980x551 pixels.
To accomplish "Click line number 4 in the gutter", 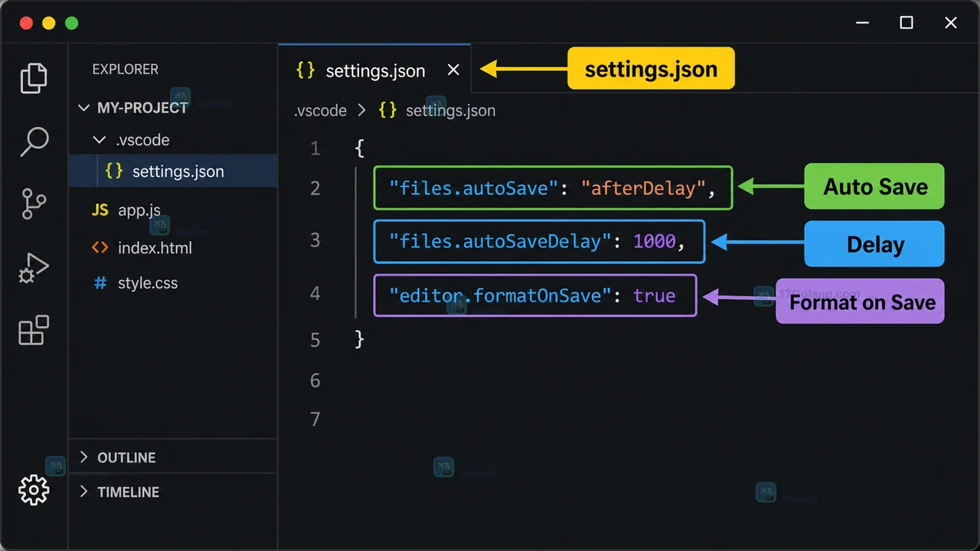I will (x=315, y=293).
